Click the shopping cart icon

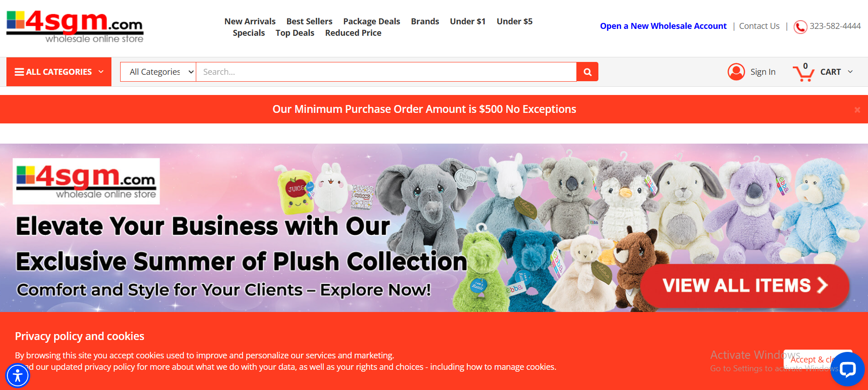pos(803,72)
